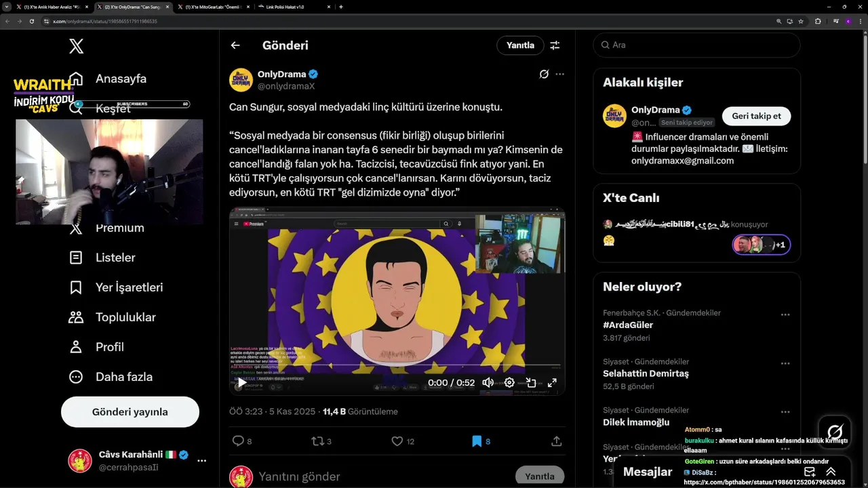Compose new message icon in Mesajlar
868x488 pixels.
point(809,472)
